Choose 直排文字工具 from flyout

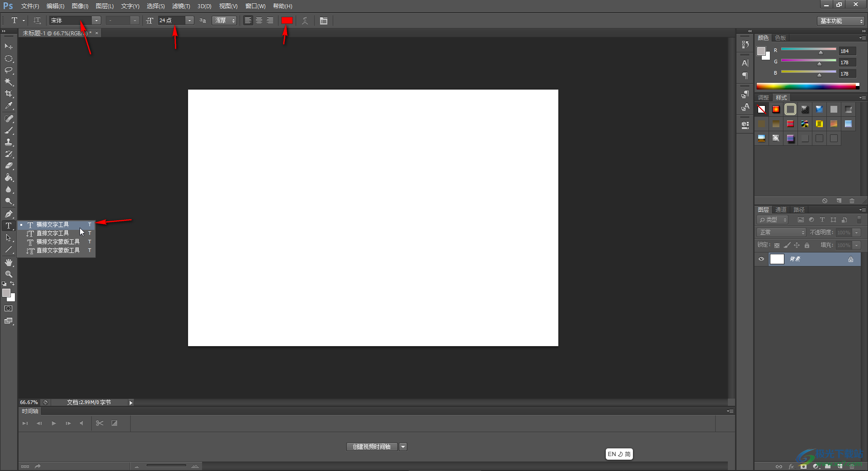57,233
